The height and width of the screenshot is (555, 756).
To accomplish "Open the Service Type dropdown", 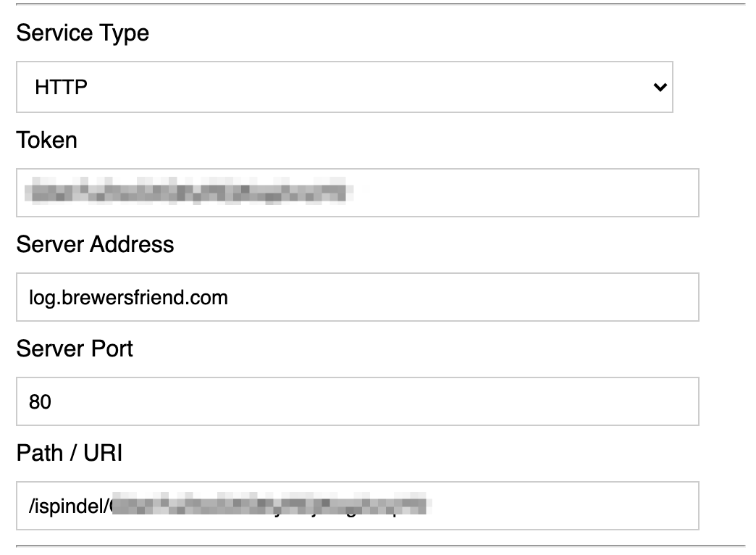I will tap(344, 88).
